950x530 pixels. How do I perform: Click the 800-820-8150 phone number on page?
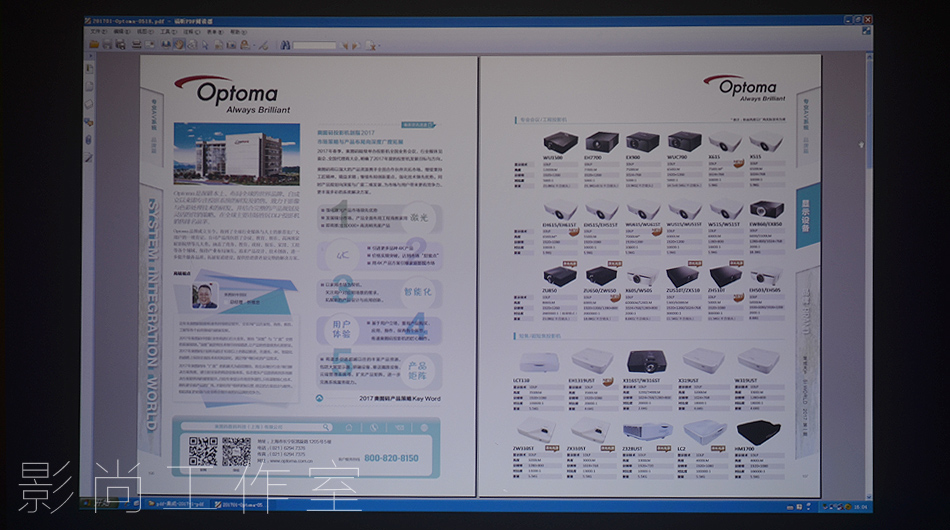coord(391,458)
